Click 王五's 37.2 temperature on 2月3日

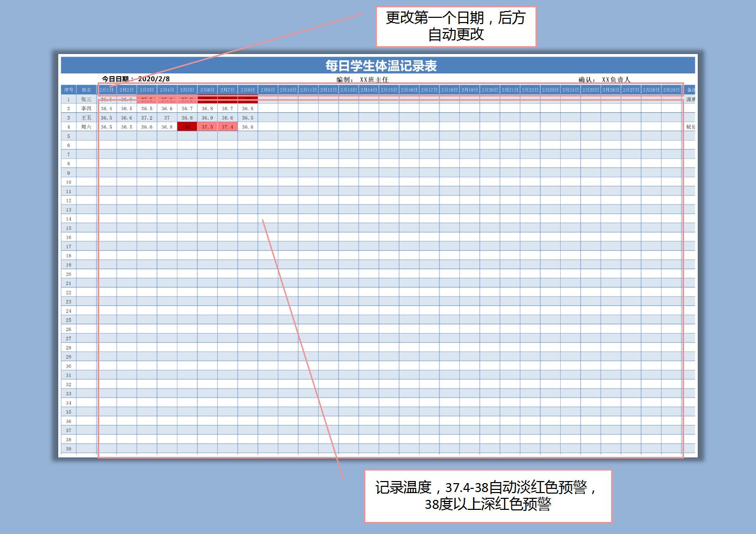pyautogui.click(x=147, y=118)
